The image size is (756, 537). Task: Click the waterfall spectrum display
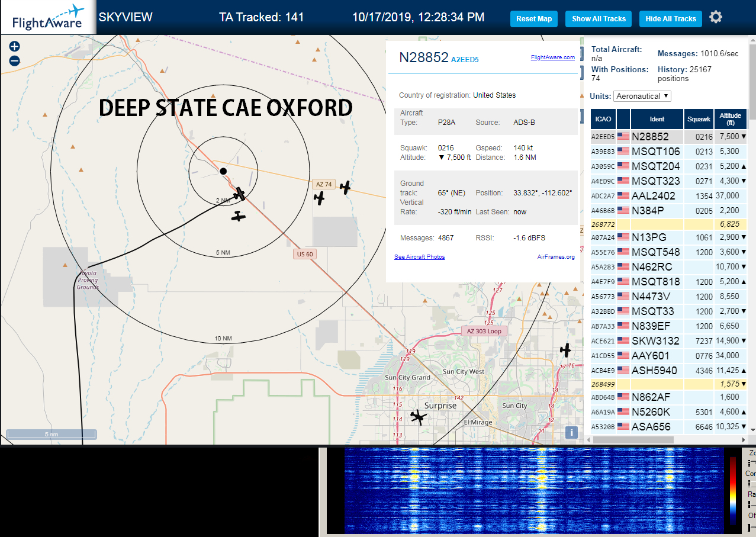coord(534,490)
